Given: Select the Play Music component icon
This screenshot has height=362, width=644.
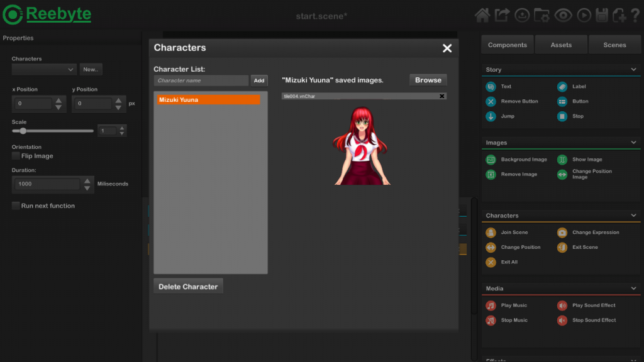Looking at the screenshot, I should tap(491, 305).
